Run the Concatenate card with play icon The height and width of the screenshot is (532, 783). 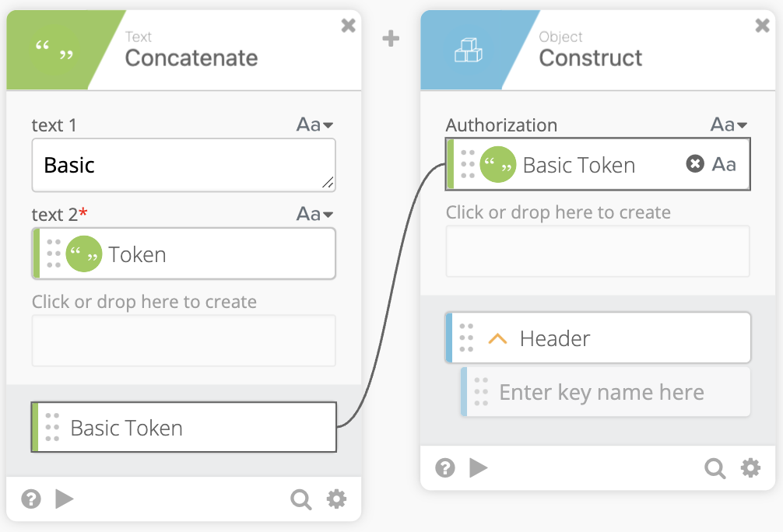pos(65,499)
